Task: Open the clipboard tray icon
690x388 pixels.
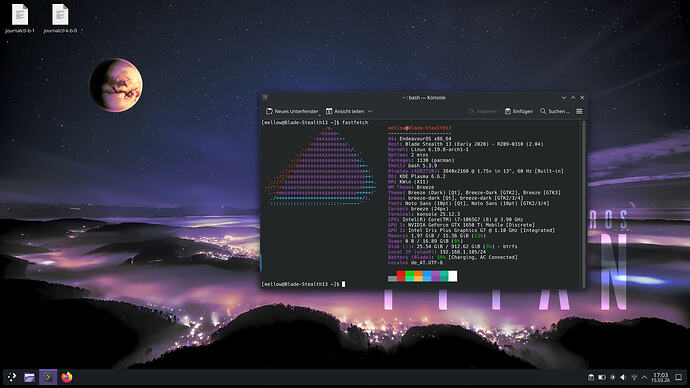Action: (591, 377)
